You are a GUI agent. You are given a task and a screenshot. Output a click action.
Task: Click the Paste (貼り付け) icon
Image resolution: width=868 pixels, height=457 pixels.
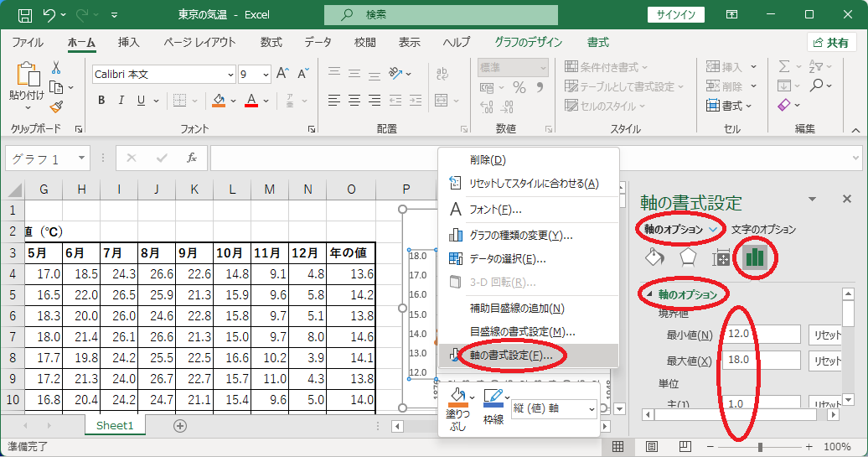point(27,75)
